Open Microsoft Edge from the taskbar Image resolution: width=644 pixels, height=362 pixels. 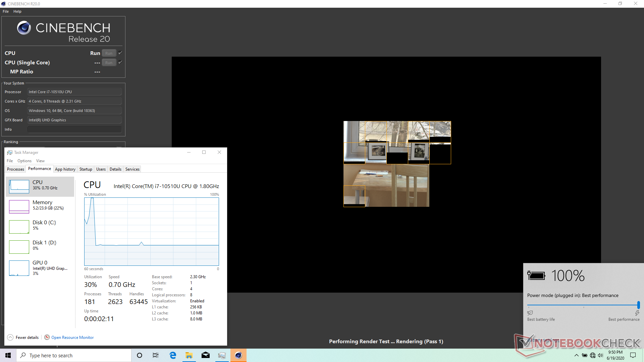pyautogui.click(x=173, y=355)
